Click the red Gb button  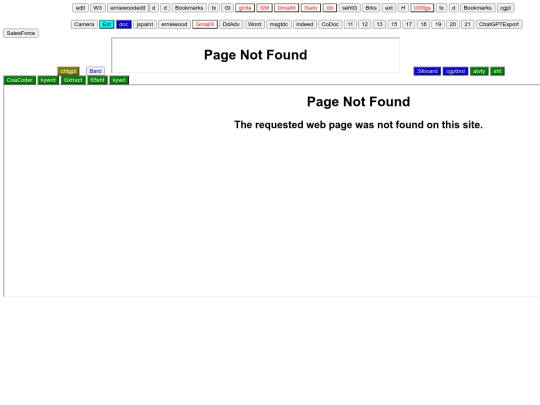click(330, 8)
